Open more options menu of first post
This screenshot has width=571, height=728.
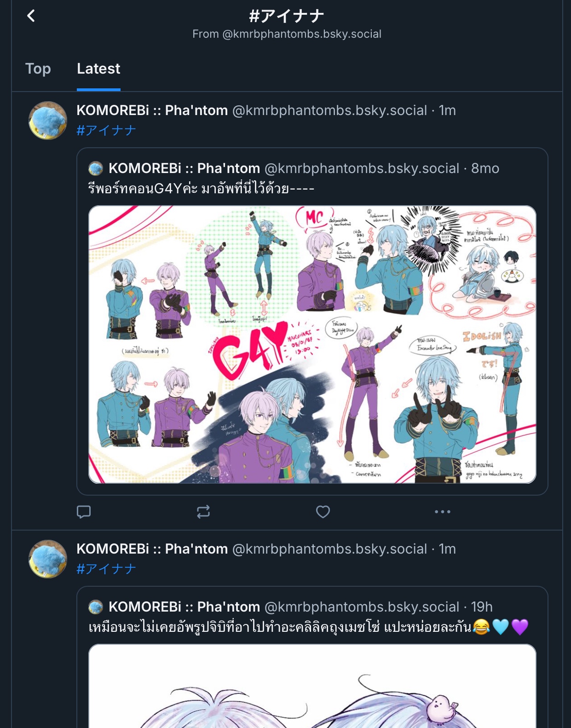coord(443,512)
